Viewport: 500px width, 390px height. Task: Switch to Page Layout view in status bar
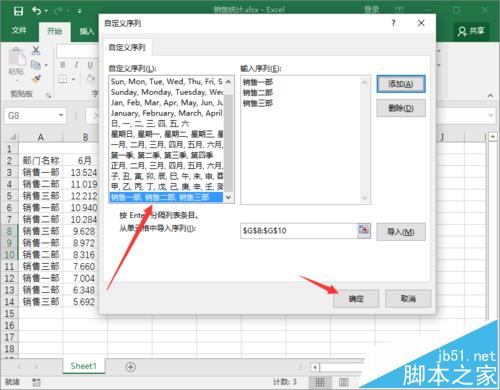click(x=343, y=382)
